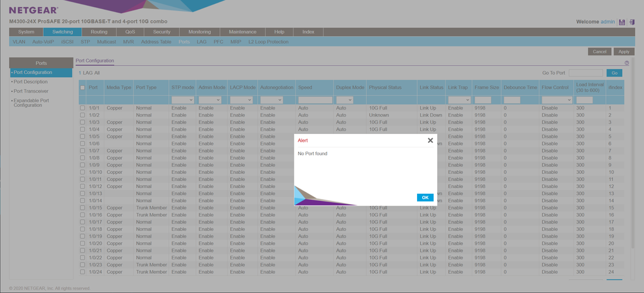Select the MRP submenu
Viewport: 644px width, 293px height.
click(x=236, y=42)
